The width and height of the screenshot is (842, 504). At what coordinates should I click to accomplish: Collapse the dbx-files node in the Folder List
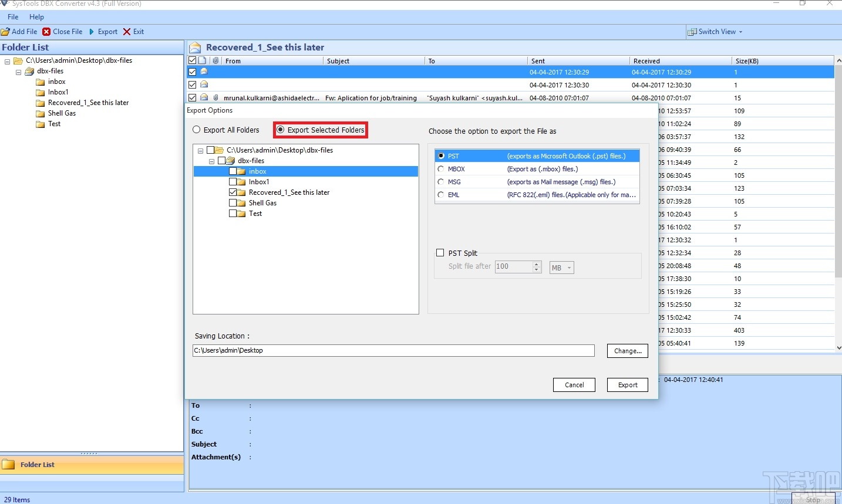pyautogui.click(x=18, y=71)
